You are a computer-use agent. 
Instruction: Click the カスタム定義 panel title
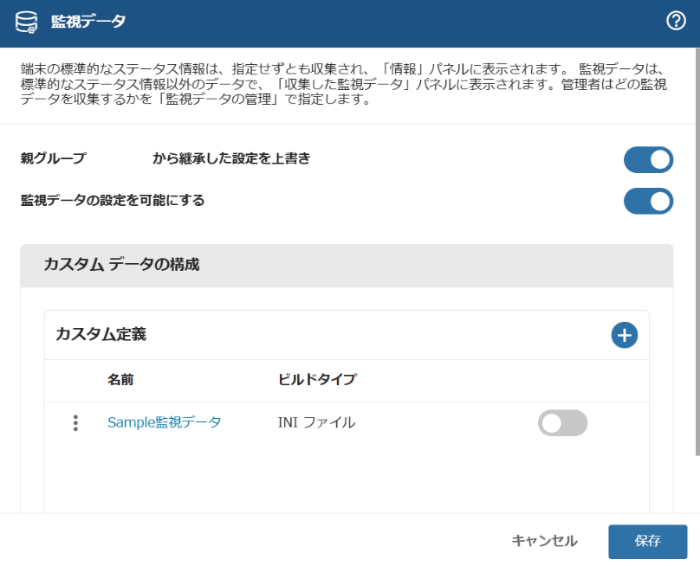(101, 334)
